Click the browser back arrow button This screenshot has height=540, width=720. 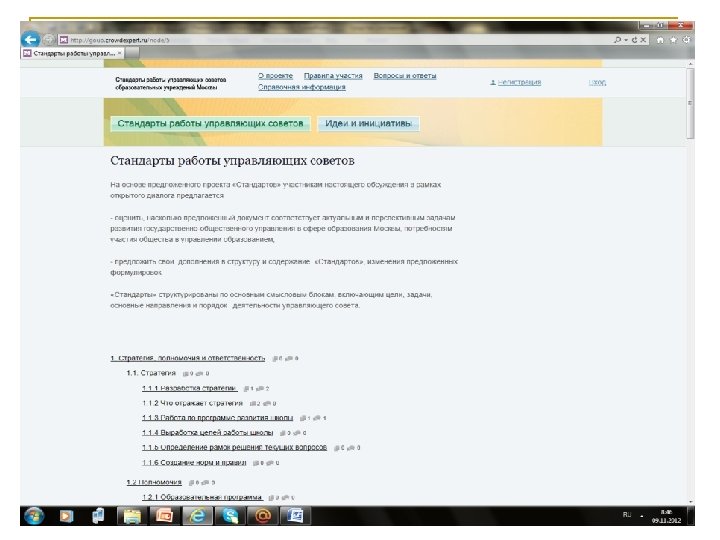click(31, 39)
